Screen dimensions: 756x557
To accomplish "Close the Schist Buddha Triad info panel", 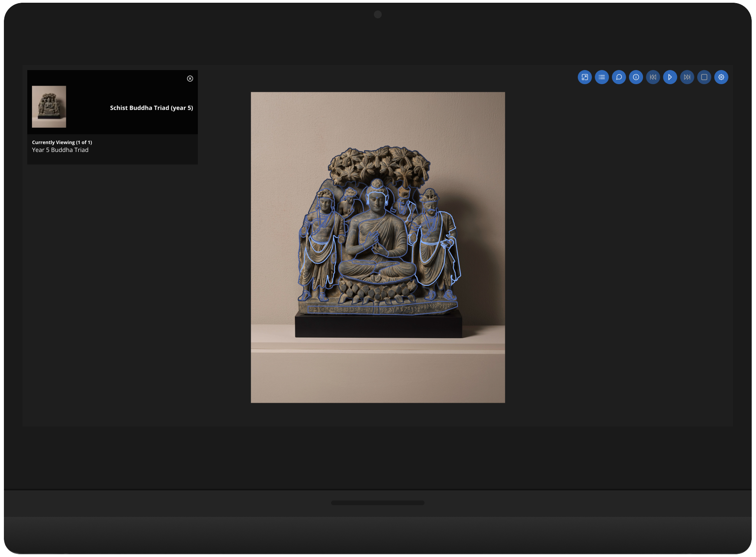I will pyautogui.click(x=190, y=79).
